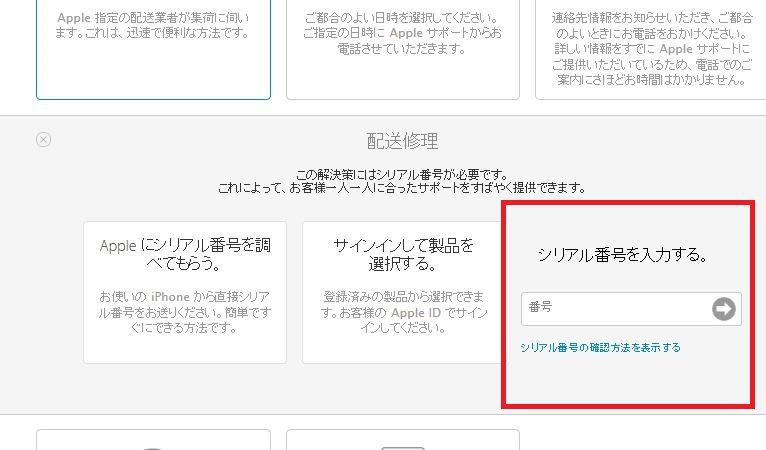This screenshot has width=766, height=450.
Task: Open シリアル番号の確認方法を表示する link
Action: tap(600, 347)
